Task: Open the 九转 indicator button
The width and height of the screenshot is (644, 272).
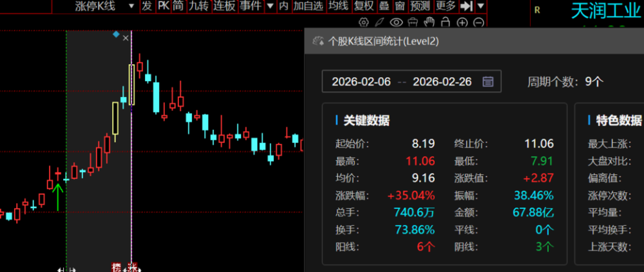Action: coord(199,6)
